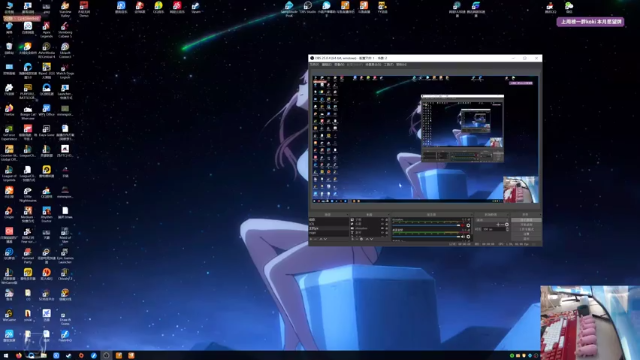The height and width of the screenshot is (360, 640).
Task: Open Firefox from the taskbar
Action: pyautogui.click(x=19, y=356)
